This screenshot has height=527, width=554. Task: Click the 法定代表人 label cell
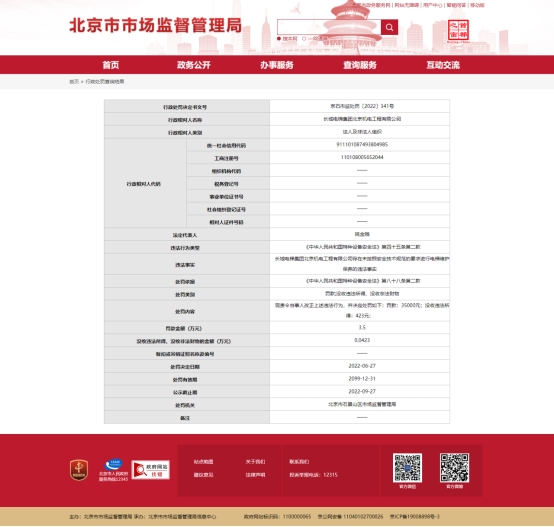click(x=187, y=235)
